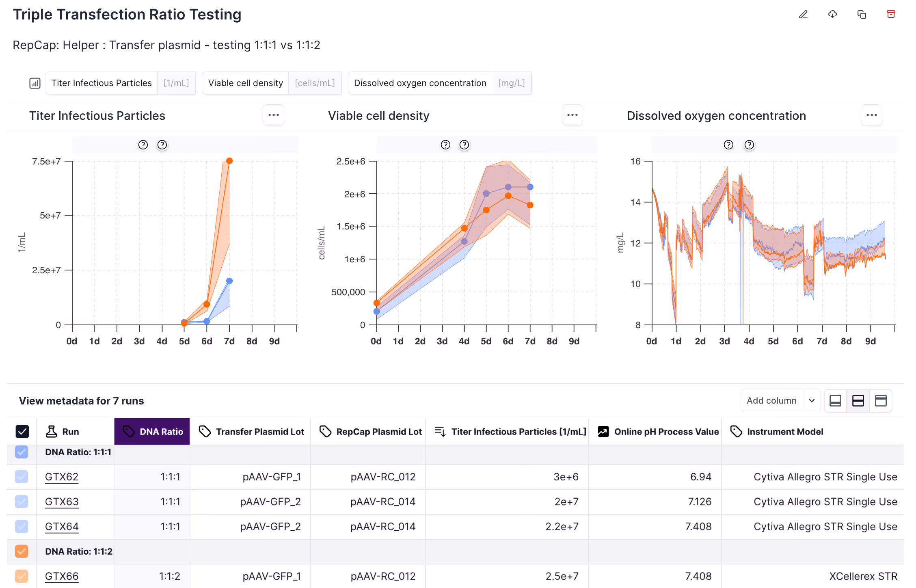Toggle the select-all runs checkbox
This screenshot has width=916, height=588.
(x=22, y=432)
